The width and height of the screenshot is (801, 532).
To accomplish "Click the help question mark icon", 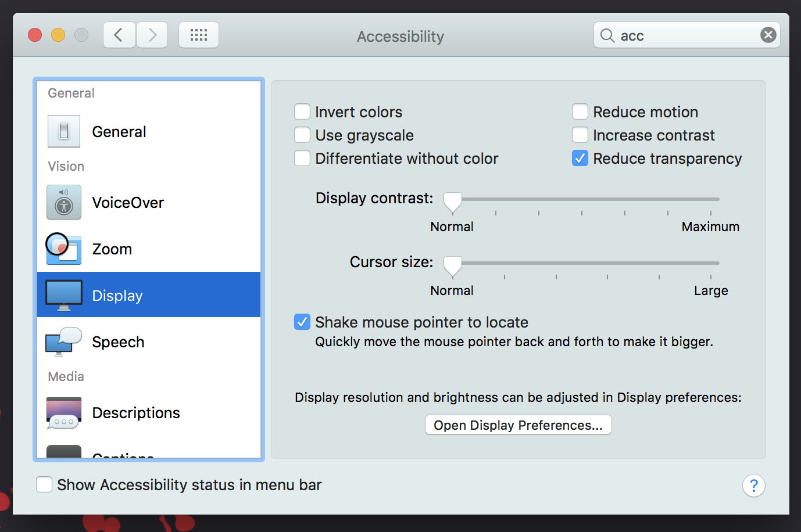I will point(754,486).
